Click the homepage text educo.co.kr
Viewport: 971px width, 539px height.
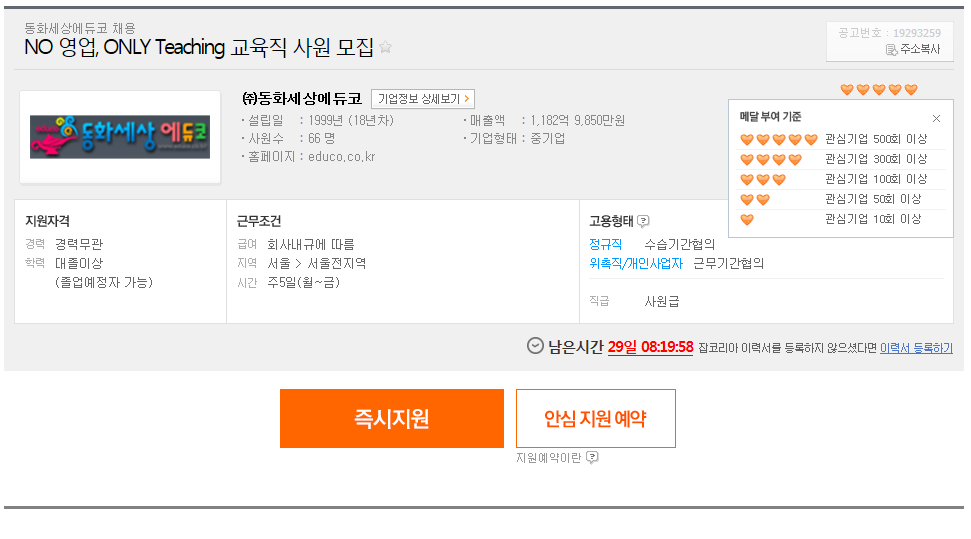341,157
